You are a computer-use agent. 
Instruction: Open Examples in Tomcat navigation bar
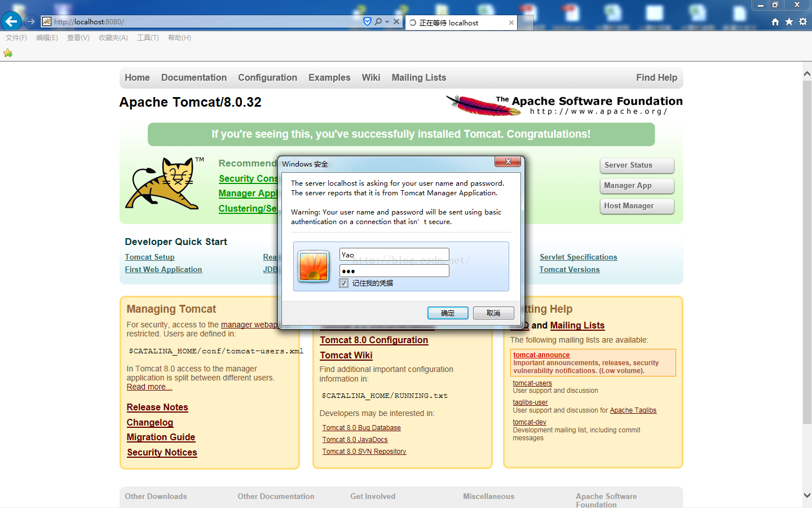tap(329, 78)
